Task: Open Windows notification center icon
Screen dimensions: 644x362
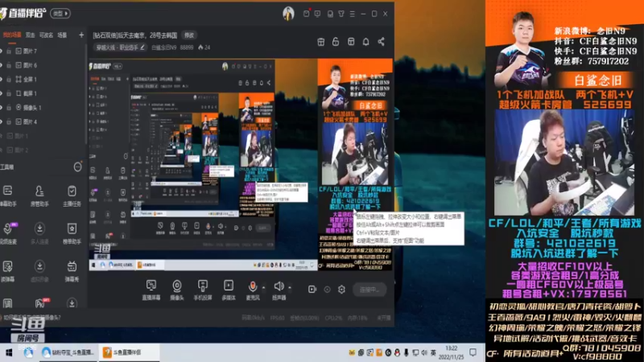Action: (x=473, y=352)
